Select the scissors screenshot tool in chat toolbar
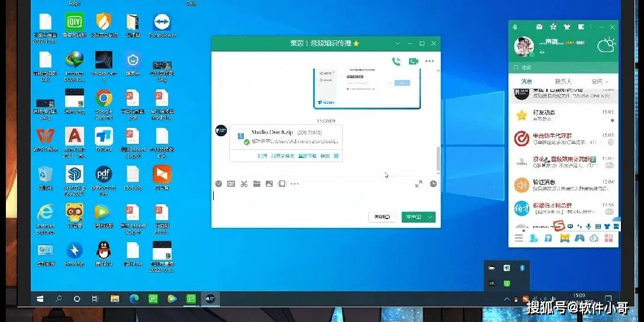This screenshot has width=644, height=322. [x=244, y=184]
